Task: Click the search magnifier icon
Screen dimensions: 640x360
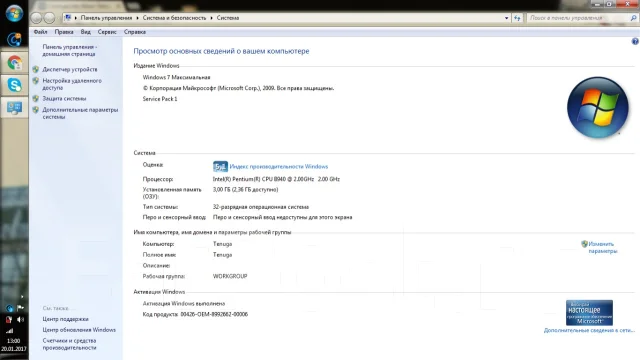Action: point(633,18)
